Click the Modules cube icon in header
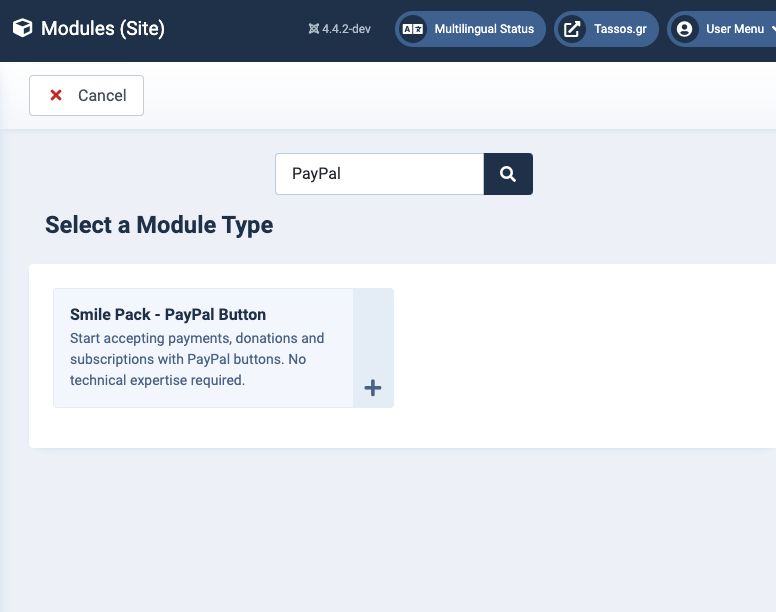The height and width of the screenshot is (612, 776). click(x=22, y=28)
